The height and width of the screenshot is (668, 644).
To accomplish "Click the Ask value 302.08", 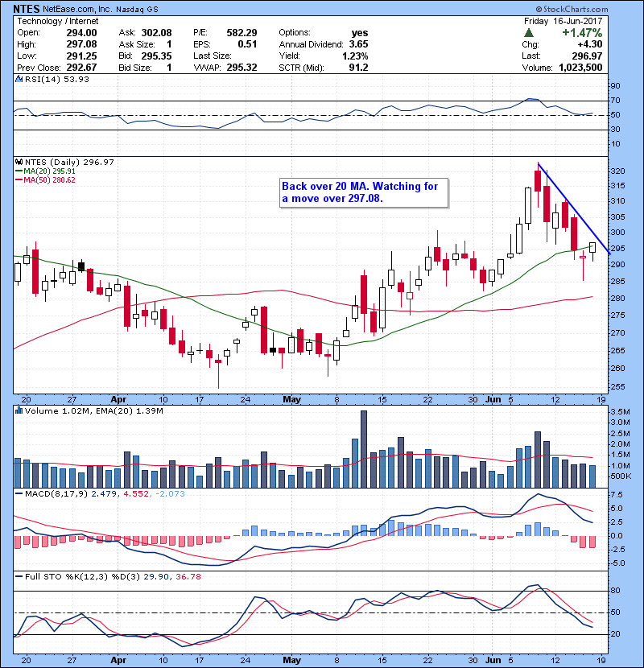I will pyautogui.click(x=156, y=33).
